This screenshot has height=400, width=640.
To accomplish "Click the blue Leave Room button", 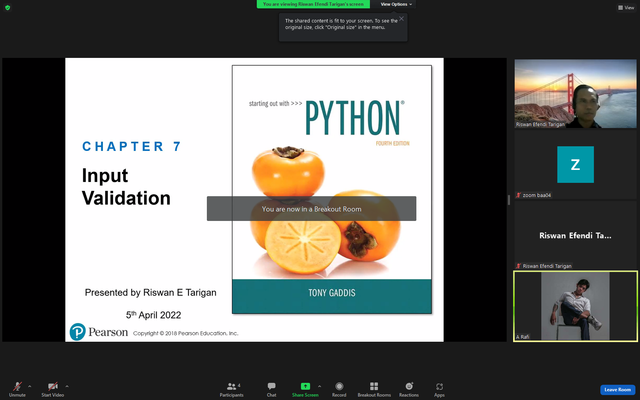I will point(618,390).
